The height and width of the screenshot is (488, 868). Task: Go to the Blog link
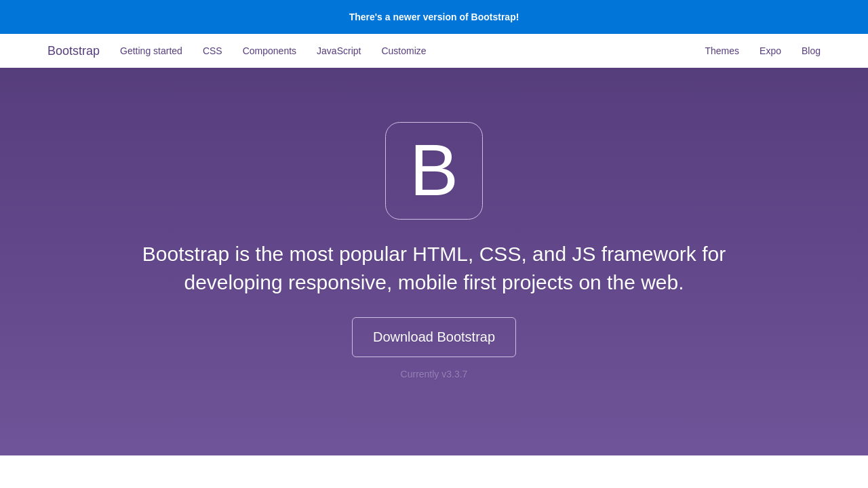tap(811, 51)
